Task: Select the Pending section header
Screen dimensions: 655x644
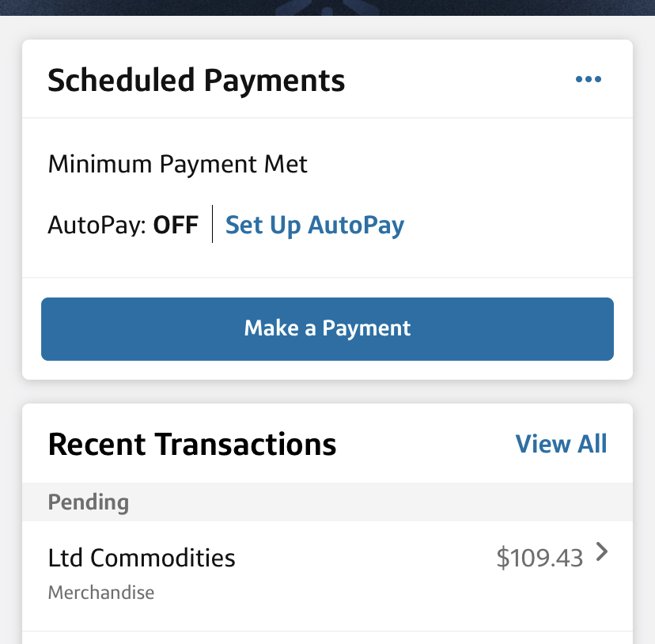Action: pos(89,502)
